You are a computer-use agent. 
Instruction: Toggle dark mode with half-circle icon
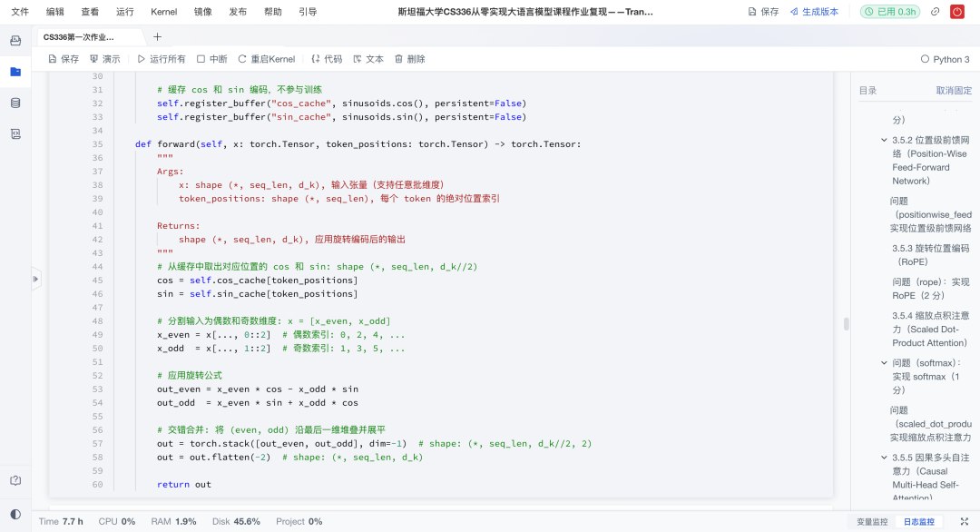[15, 514]
